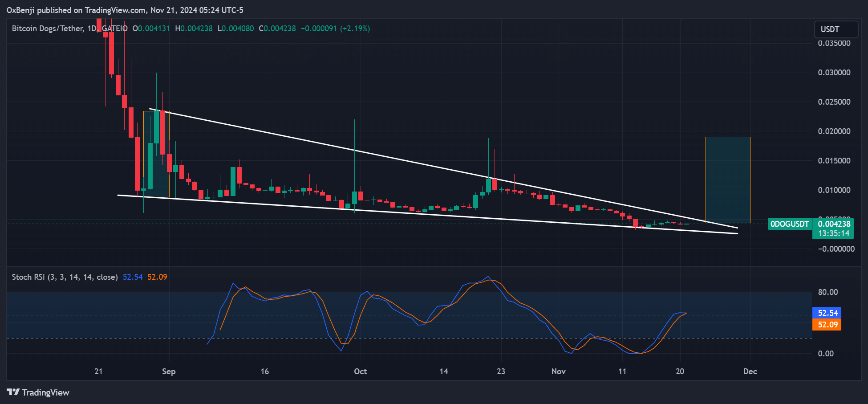Screen dimensions: 868x404
Task: Select the teal projected target box near Dec
Action: tap(728, 180)
